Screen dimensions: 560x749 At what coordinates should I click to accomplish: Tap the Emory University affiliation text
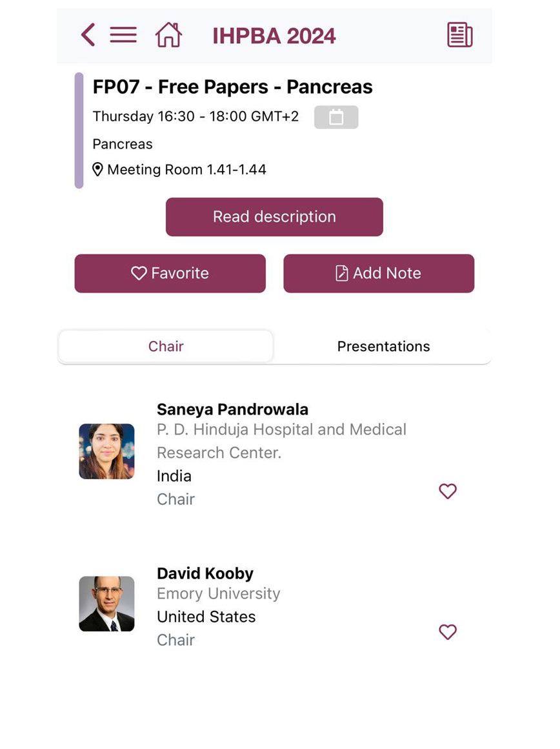click(x=218, y=594)
